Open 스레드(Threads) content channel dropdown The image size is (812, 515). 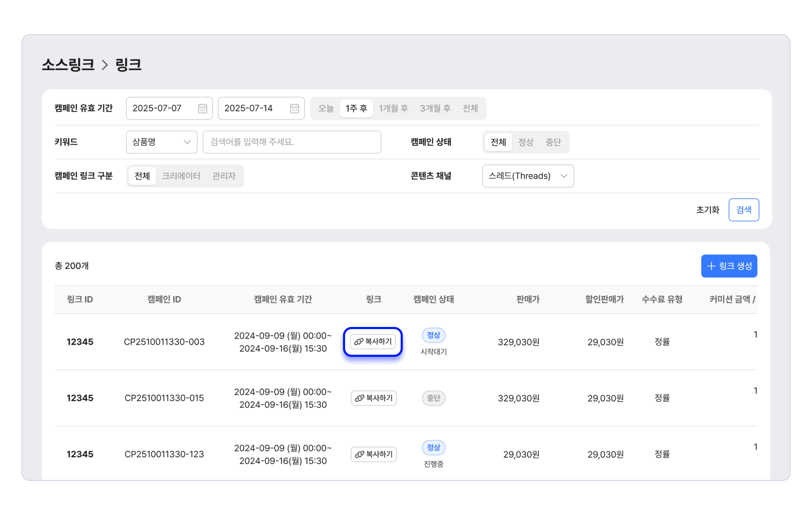click(x=528, y=176)
